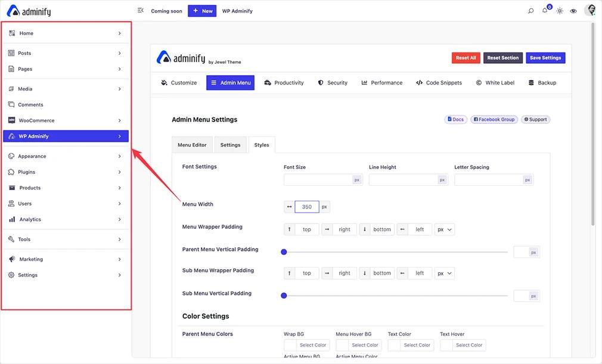Screen dimensions: 602x364
Task: Open Support link
Action: (x=536, y=119)
